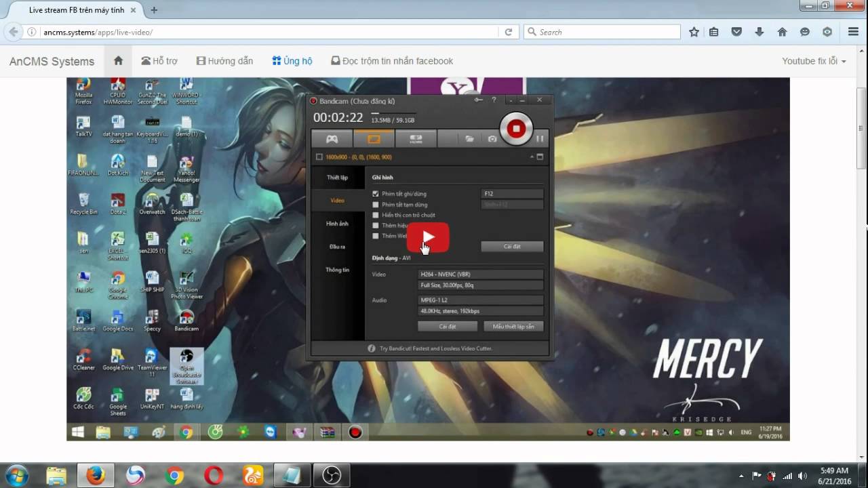Image resolution: width=868 pixels, height=488 pixels.
Task: Switch to Bandicam's Thiết lập tab
Action: 338,178
